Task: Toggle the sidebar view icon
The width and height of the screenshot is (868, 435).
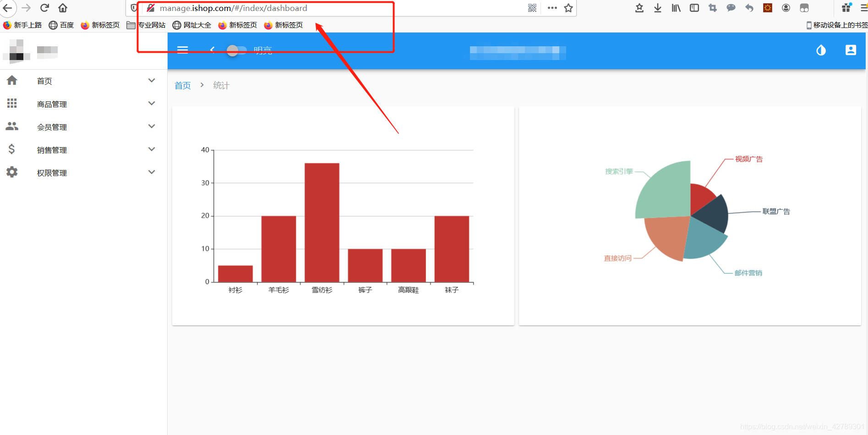Action: 694,8
